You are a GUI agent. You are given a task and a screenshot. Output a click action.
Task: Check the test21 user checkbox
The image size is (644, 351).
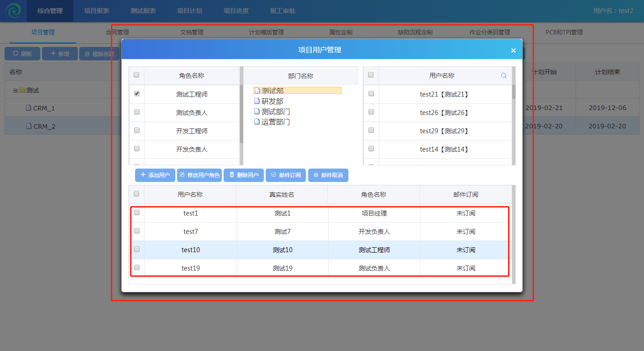tap(371, 94)
